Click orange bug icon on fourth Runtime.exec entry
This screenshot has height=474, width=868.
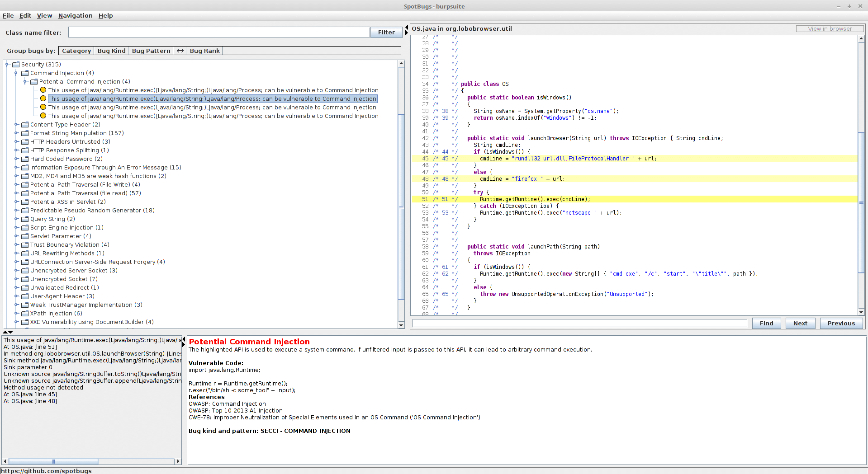(43, 116)
